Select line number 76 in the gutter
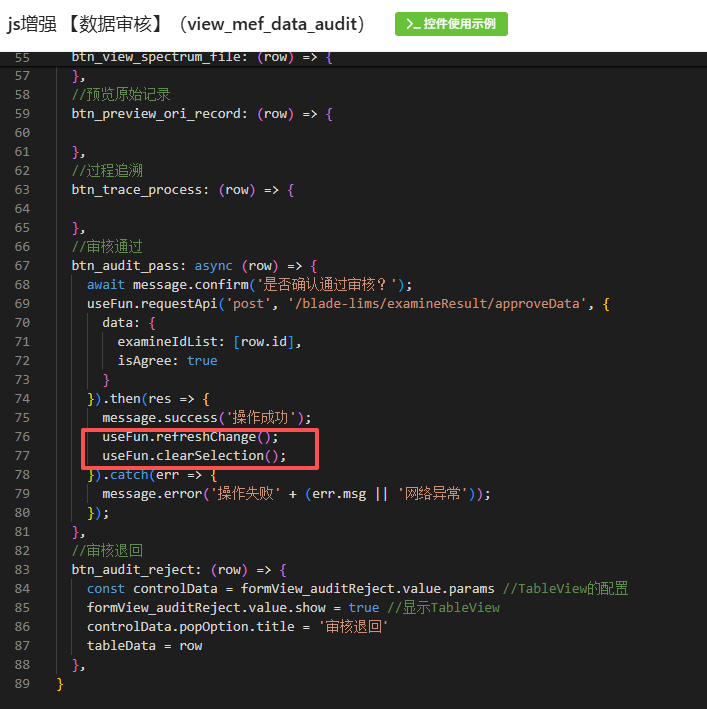 (22, 437)
